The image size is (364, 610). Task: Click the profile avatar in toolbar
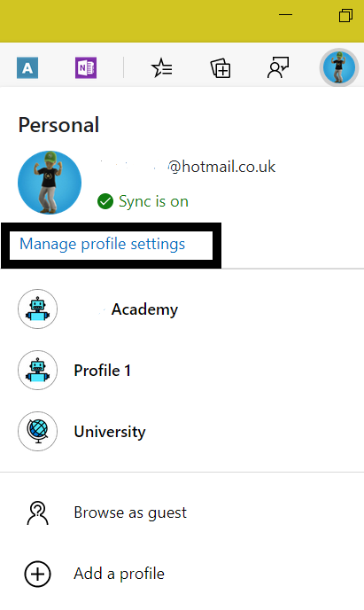pyautogui.click(x=339, y=67)
